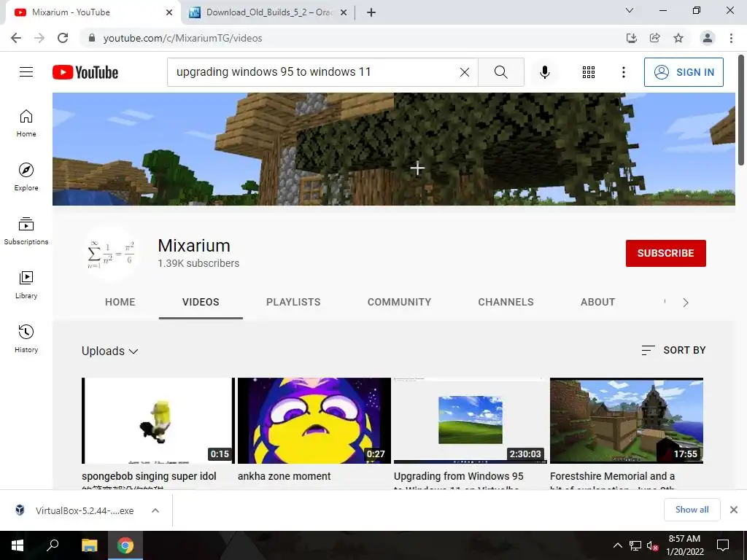The height and width of the screenshot is (560, 747).
Task: Expand the Uploads dropdown
Action: click(110, 351)
